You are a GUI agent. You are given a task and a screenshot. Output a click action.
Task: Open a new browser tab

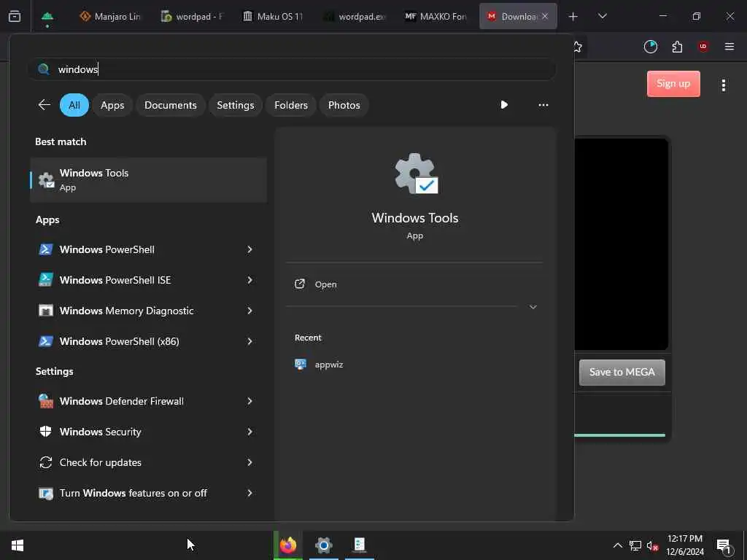click(573, 17)
